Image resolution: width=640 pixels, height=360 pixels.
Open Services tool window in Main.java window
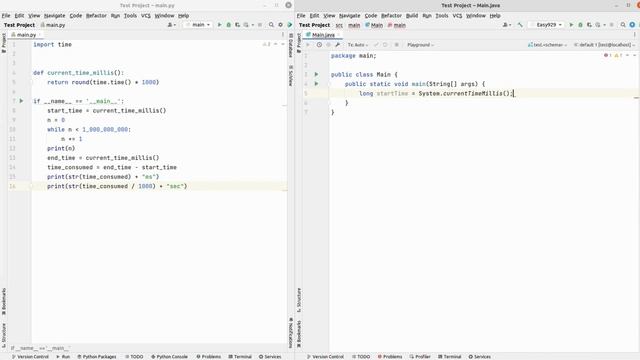480,356
